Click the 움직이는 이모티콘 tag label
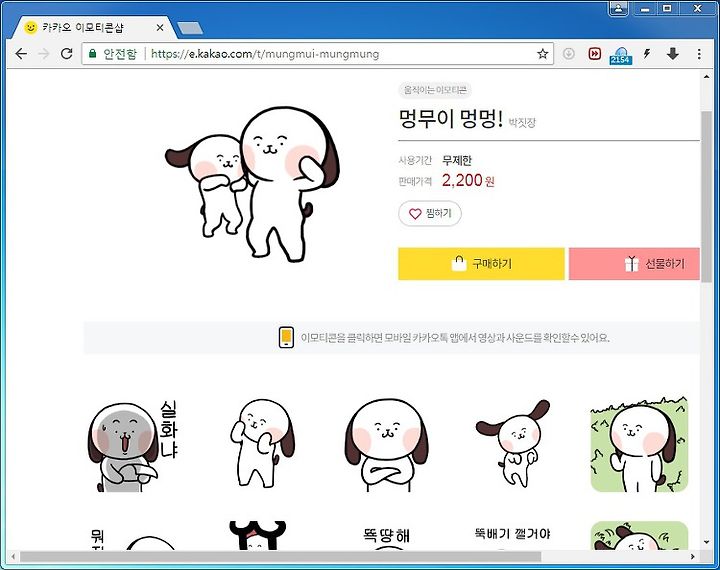720x570 pixels. click(435, 90)
